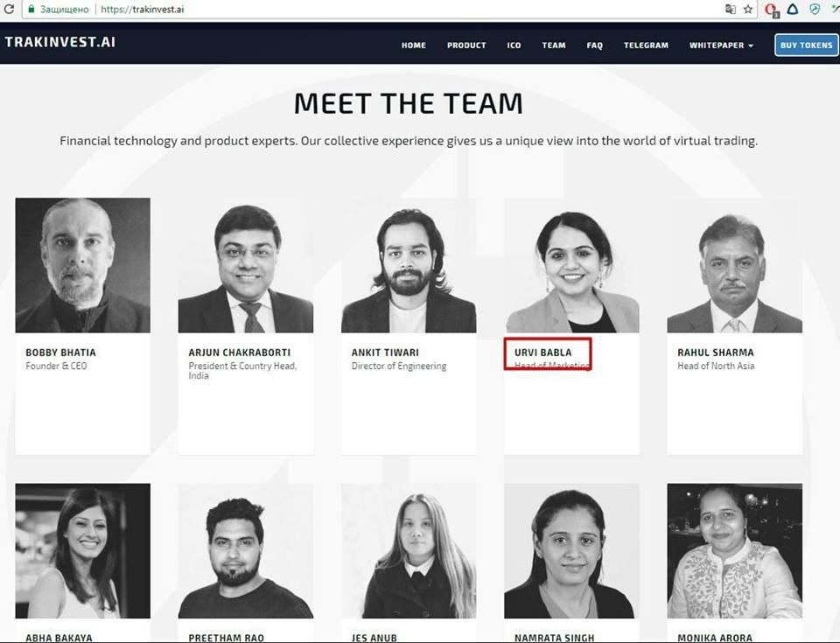This screenshot has width=840, height=643.
Task: Click the green secure padlock icon
Action: coord(31,9)
